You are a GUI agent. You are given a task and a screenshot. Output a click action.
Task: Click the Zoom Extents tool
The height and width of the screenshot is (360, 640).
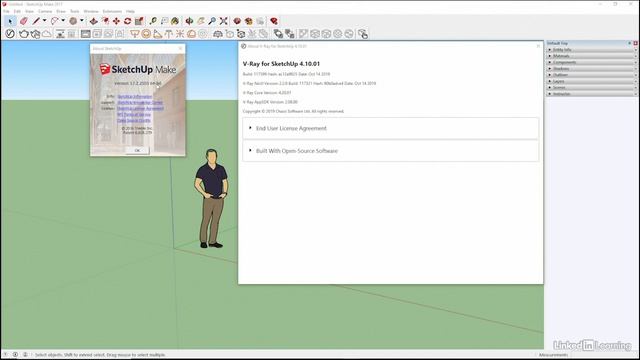pos(223,21)
